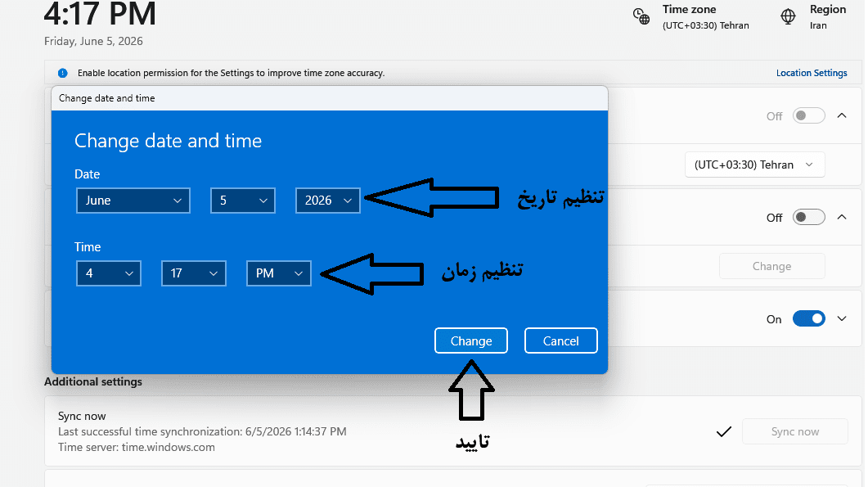This screenshot has height=487, width=868.
Task: Click the Iran text under Region
Action: pos(818,25)
